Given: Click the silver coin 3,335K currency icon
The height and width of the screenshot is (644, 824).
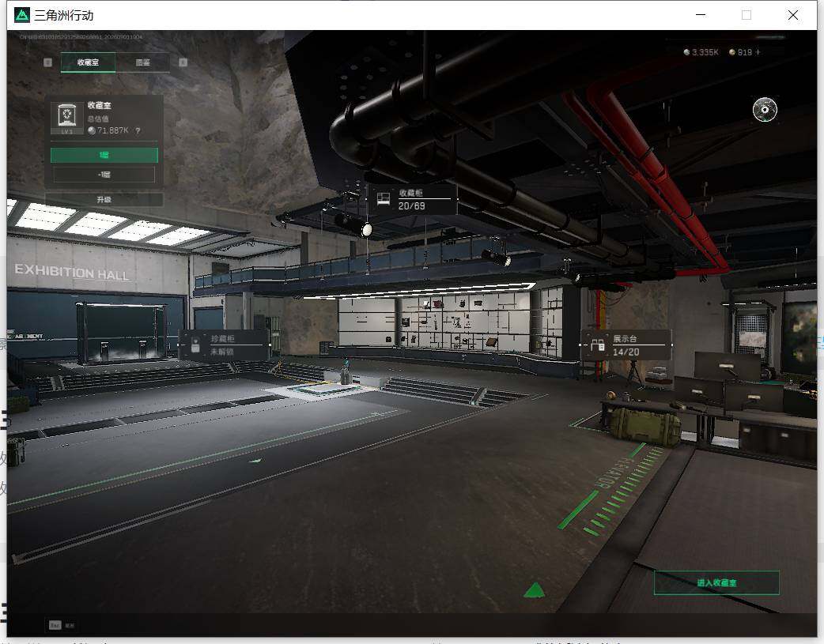Looking at the screenshot, I should pos(686,52).
